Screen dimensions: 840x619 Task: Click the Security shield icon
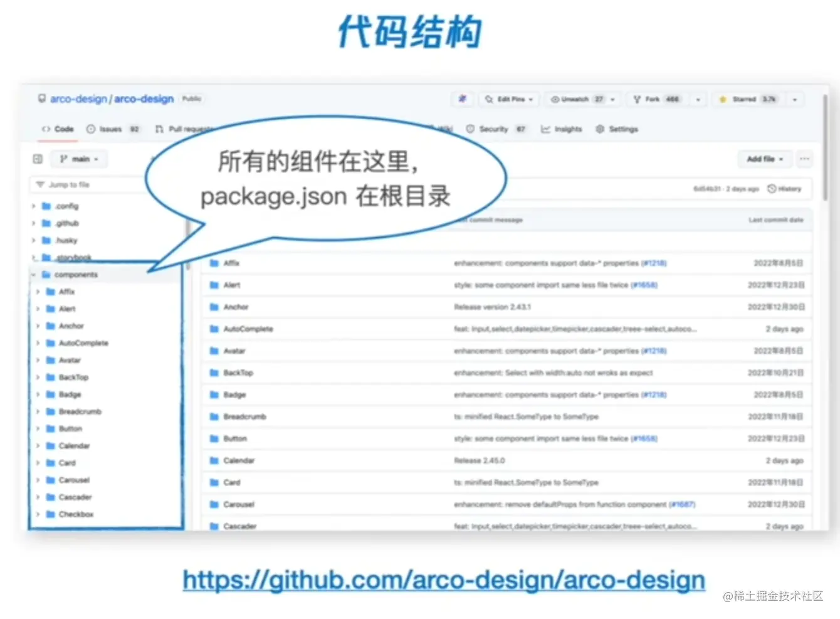[x=470, y=129]
